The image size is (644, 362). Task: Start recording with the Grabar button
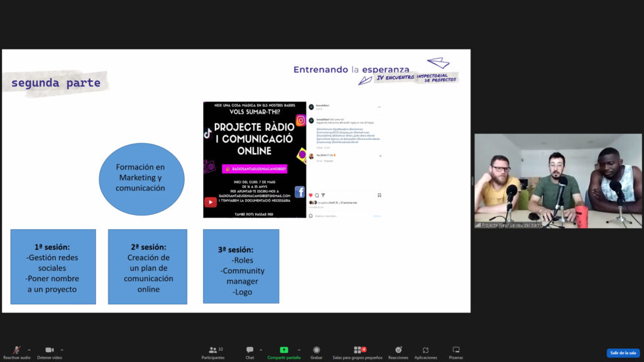[316, 350]
